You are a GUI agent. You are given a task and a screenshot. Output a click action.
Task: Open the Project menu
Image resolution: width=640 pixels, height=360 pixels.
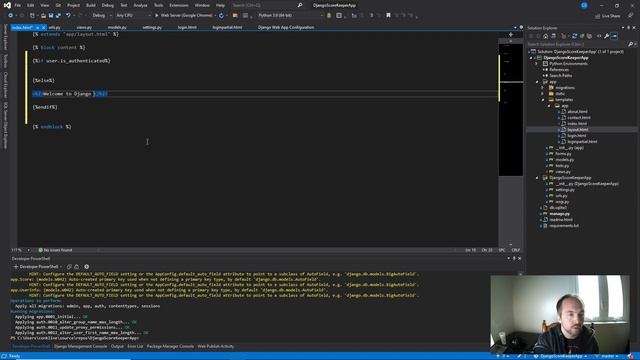73,5
